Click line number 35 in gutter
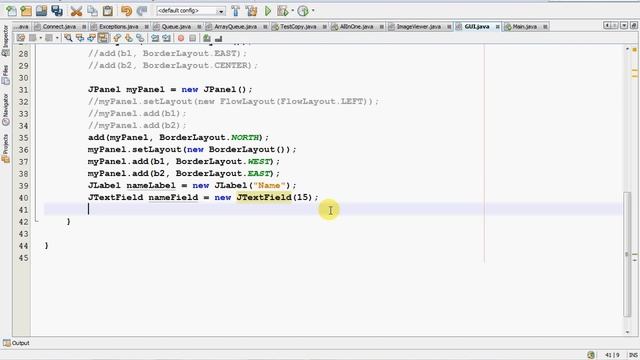Image resolution: width=640 pixels, height=360 pixels. tap(23, 138)
